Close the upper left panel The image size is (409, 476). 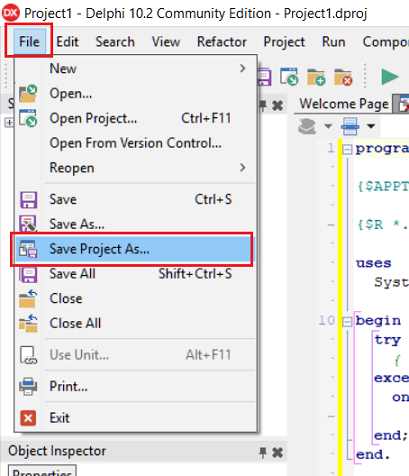(277, 106)
